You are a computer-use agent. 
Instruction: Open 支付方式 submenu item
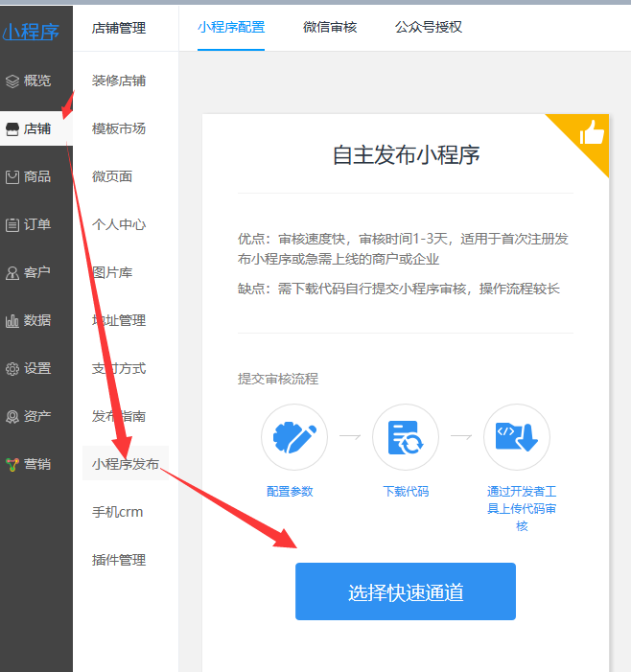point(119,369)
